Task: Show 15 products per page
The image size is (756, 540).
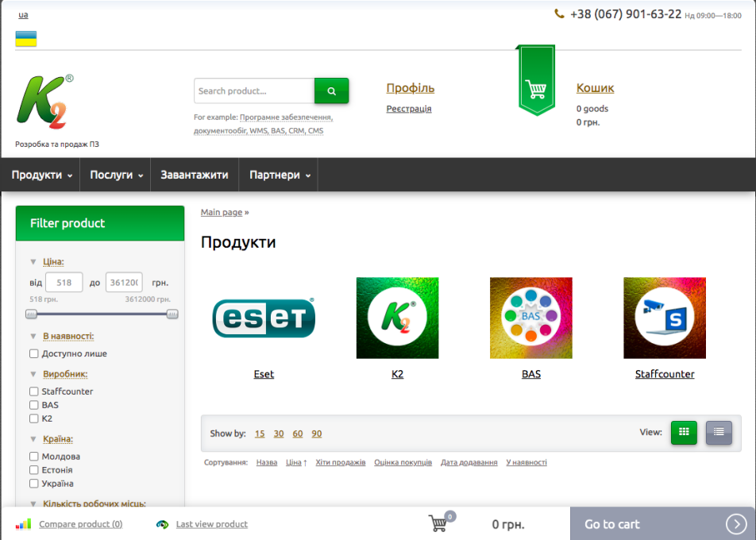Action: point(260,434)
